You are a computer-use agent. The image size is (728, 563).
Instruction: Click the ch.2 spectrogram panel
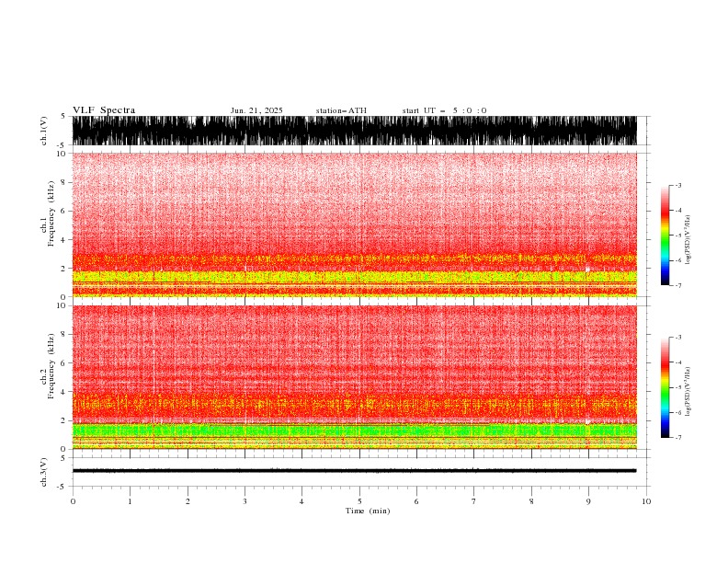point(354,377)
